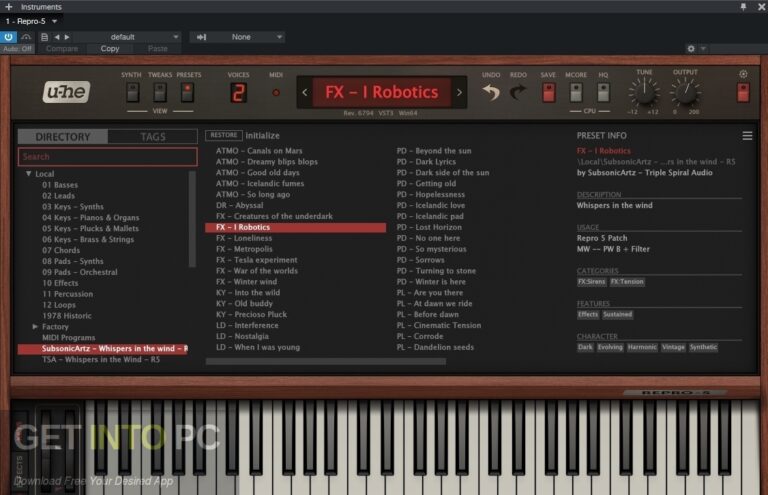The image size is (768, 495).
Task: Click the preset Search field
Action: click(x=108, y=157)
